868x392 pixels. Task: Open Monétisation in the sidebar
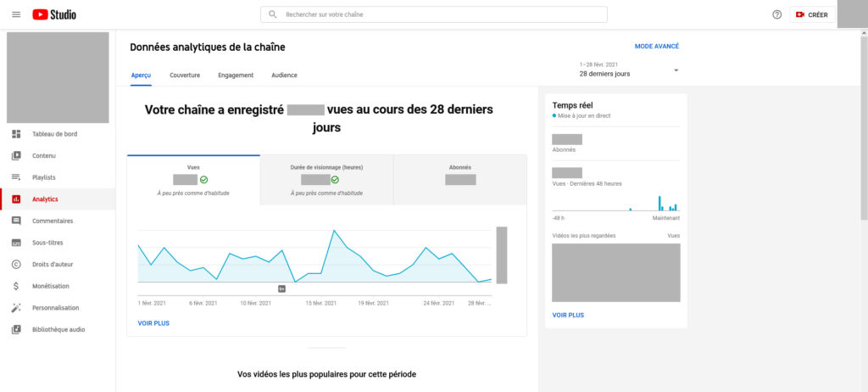pos(50,286)
